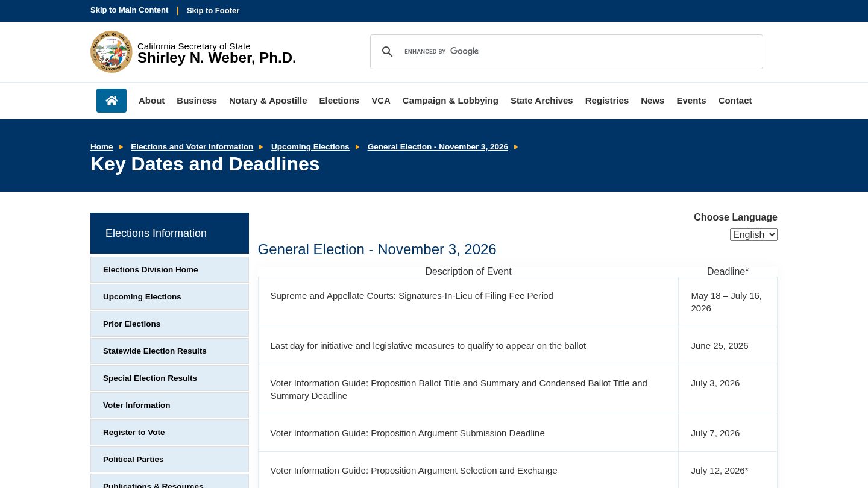Open Special Election Results in sidebar

tap(169, 378)
